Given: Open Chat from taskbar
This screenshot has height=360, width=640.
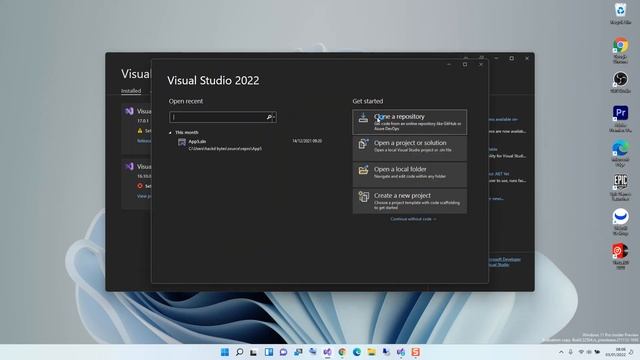Looking at the screenshot, I should point(283,352).
